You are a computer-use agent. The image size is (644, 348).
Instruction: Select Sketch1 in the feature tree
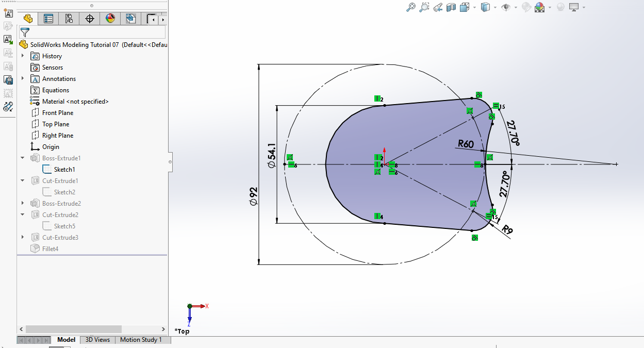(x=64, y=170)
